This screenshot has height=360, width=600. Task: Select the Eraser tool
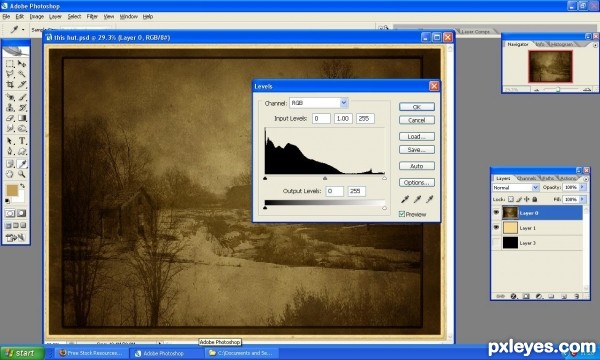click(x=10, y=118)
